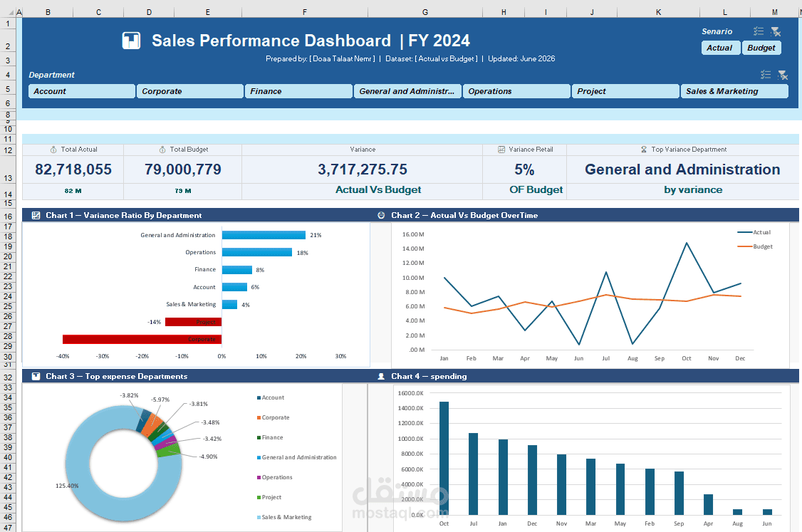The height and width of the screenshot is (532, 802).
Task: Click the 82 M label under Total Actual
Action: (73, 191)
